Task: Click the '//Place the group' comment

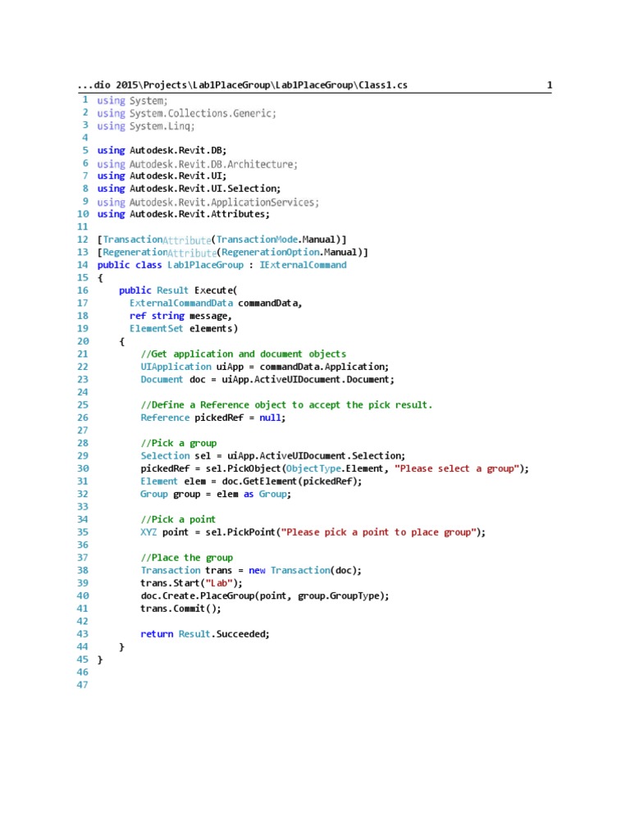Action: pyautogui.click(x=186, y=558)
